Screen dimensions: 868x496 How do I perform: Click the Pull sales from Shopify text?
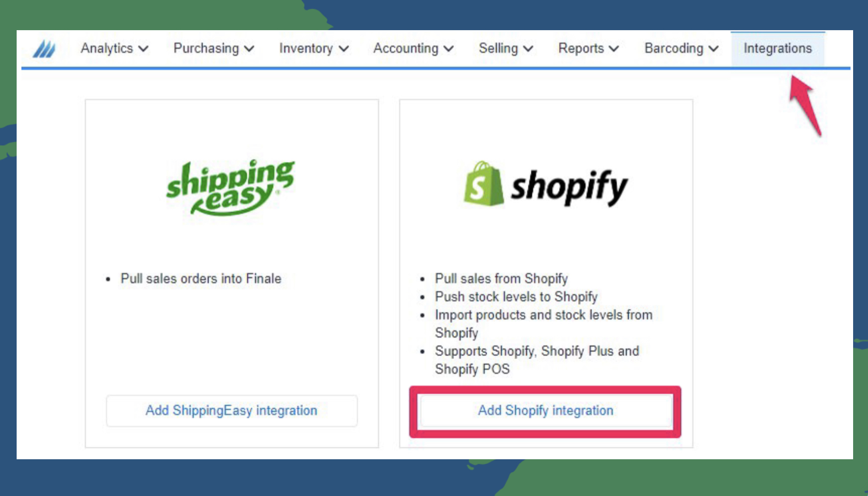tap(501, 279)
